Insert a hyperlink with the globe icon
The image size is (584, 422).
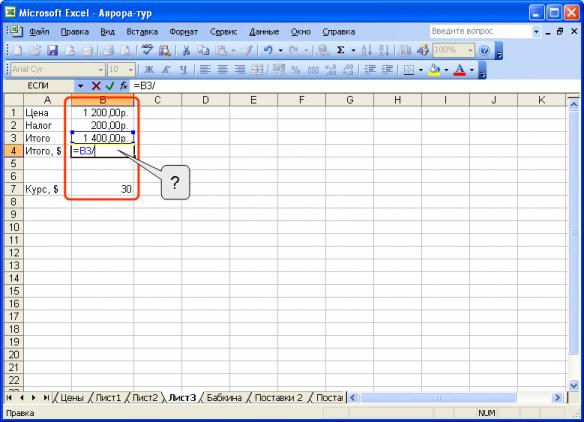(x=323, y=50)
